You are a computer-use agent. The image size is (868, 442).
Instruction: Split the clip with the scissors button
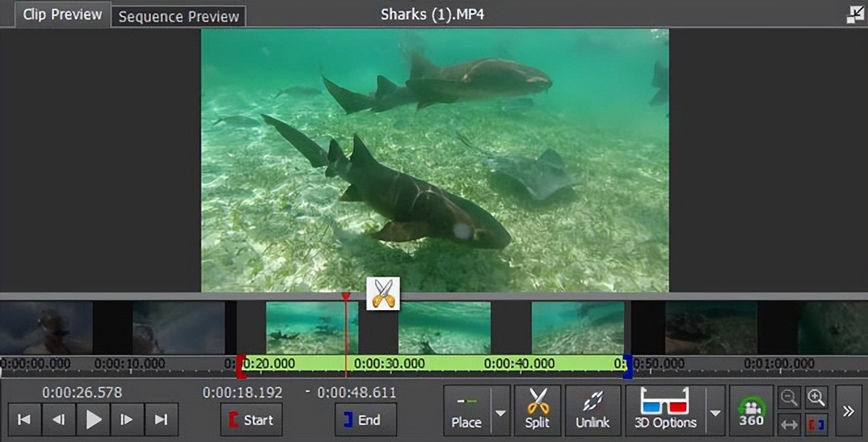pos(538,411)
